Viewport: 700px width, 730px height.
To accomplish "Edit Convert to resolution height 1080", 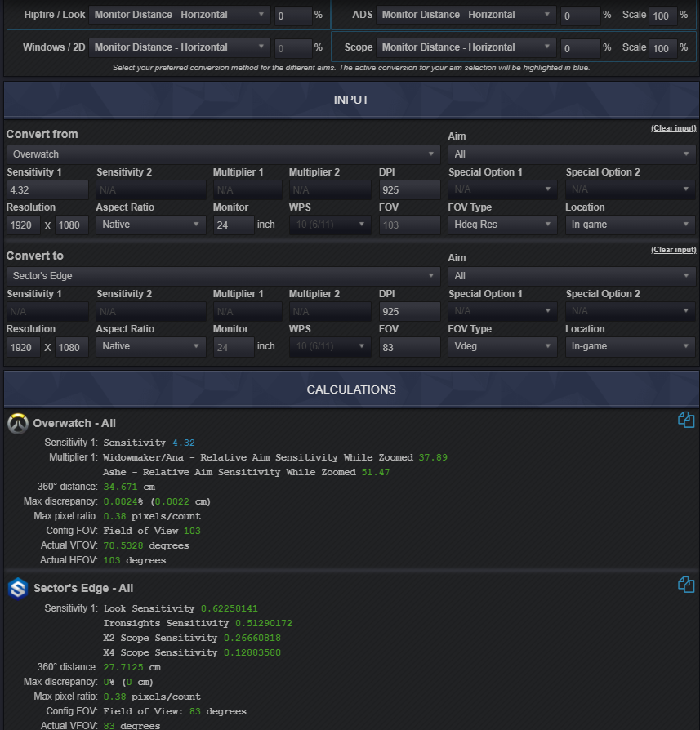I will (x=72, y=347).
